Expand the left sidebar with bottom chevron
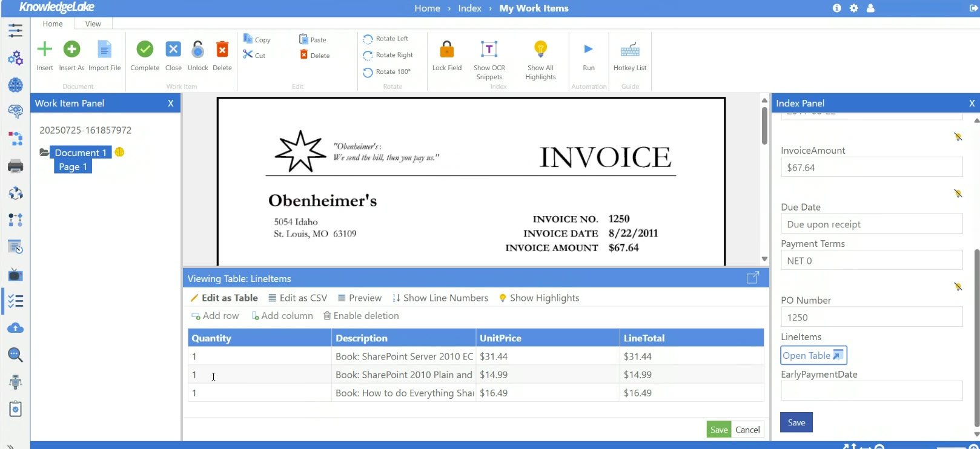980x449 pixels. [10, 446]
